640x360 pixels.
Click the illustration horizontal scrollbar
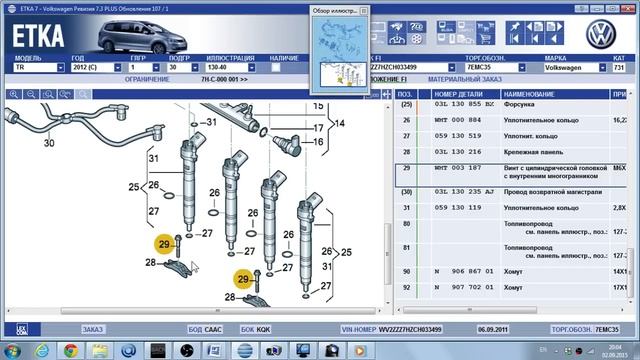pos(218,311)
